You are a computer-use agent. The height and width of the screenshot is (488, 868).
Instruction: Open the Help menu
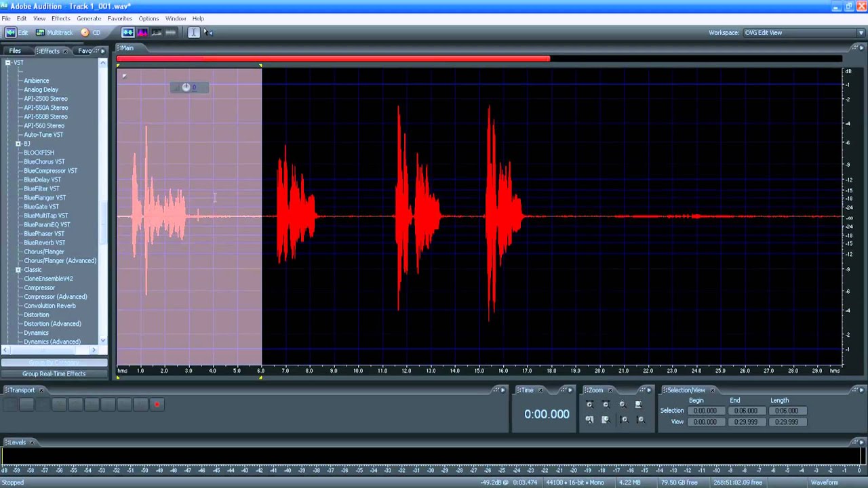pos(198,18)
